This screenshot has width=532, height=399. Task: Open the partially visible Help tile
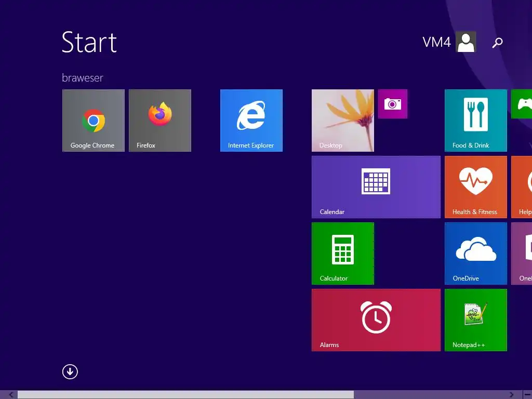point(522,187)
